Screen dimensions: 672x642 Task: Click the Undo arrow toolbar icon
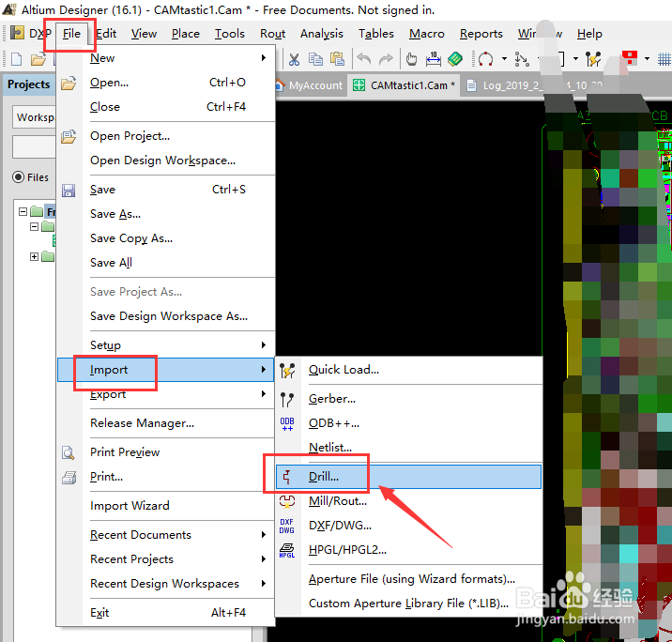point(364,59)
